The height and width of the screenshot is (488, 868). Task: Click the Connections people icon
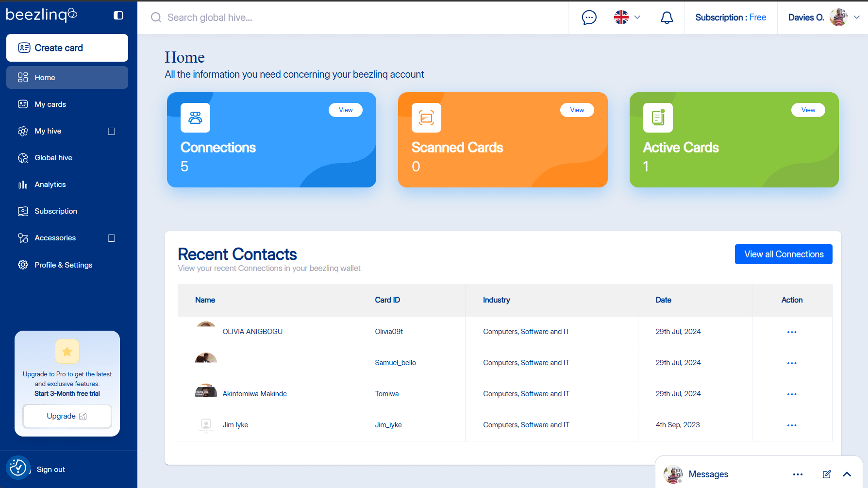tap(195, 118)
